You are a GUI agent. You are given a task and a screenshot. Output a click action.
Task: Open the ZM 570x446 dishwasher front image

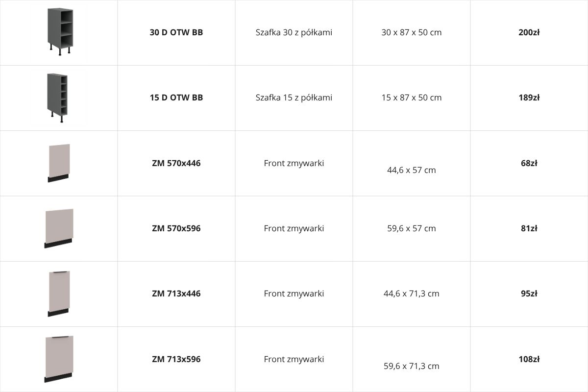coord(59,163)
